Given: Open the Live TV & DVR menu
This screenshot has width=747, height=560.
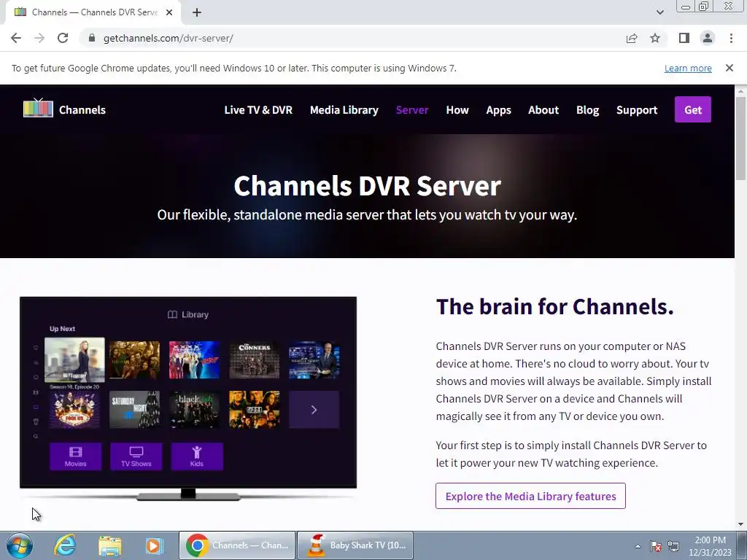Looking at the screenshot, I should [258, 110].
